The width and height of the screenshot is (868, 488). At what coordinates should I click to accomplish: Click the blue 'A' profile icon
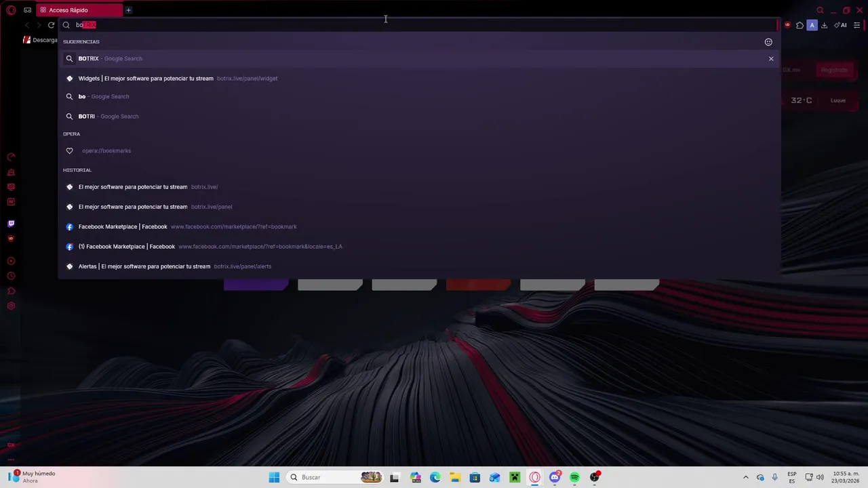coord(812,25)
